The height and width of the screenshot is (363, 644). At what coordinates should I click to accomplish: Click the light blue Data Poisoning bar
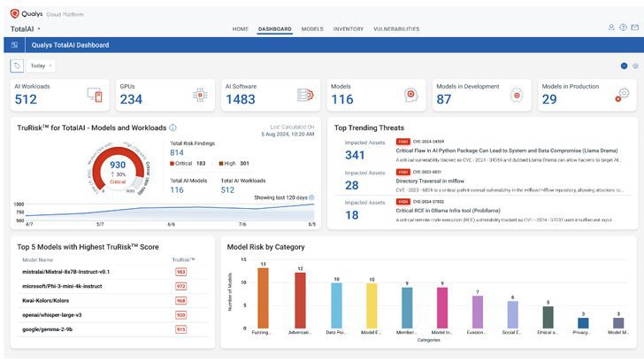(336, 305)
